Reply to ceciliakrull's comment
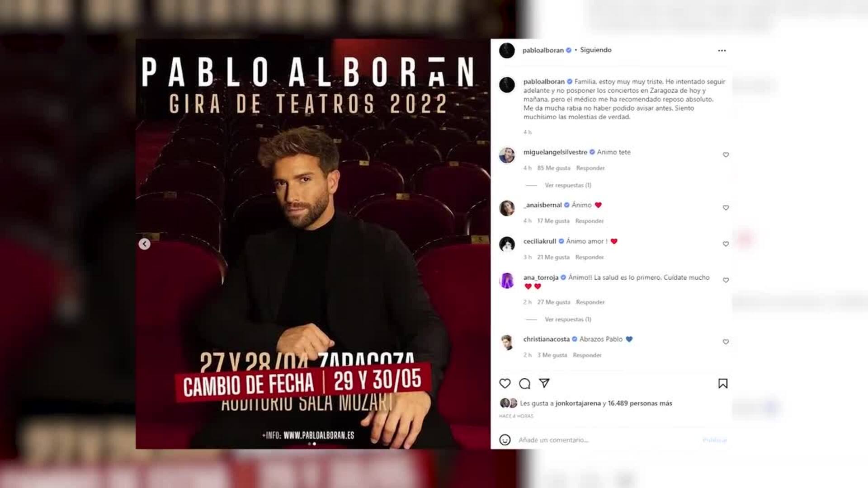 590,257
